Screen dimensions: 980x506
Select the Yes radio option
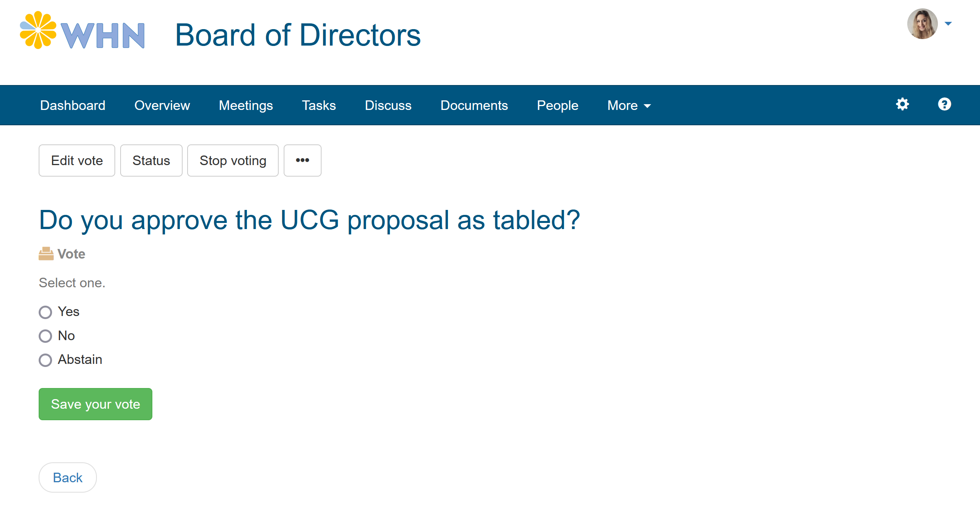pos(45,312)
